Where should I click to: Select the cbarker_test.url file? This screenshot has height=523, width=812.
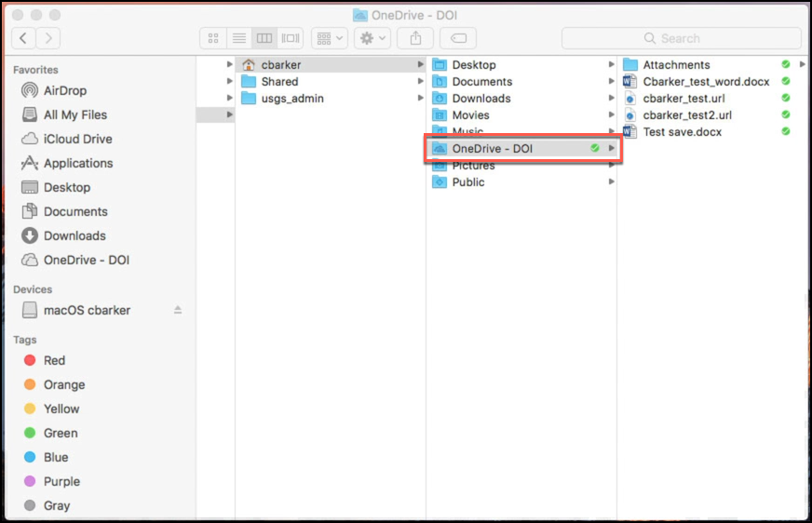click(714, 99)
